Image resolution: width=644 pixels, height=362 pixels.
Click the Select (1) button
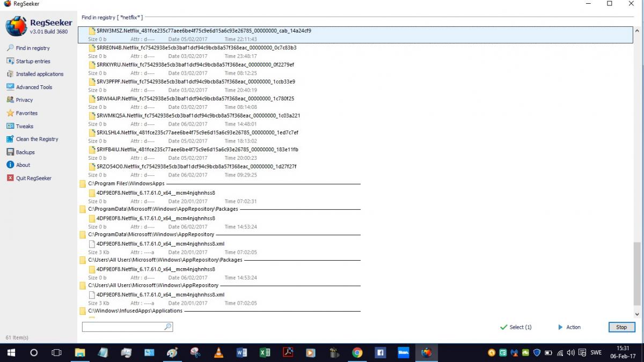(516, 327)
